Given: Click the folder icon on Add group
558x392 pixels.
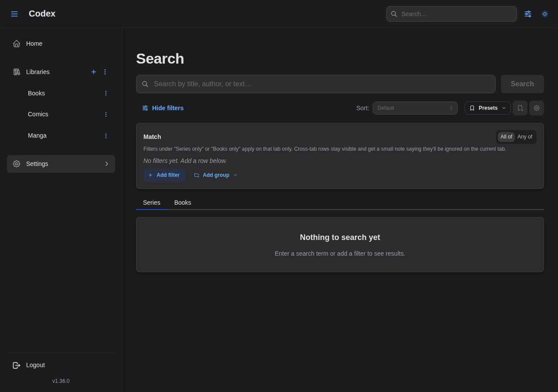Looking at the screenshot, I should pyautogui.click(x=197, y=175).
